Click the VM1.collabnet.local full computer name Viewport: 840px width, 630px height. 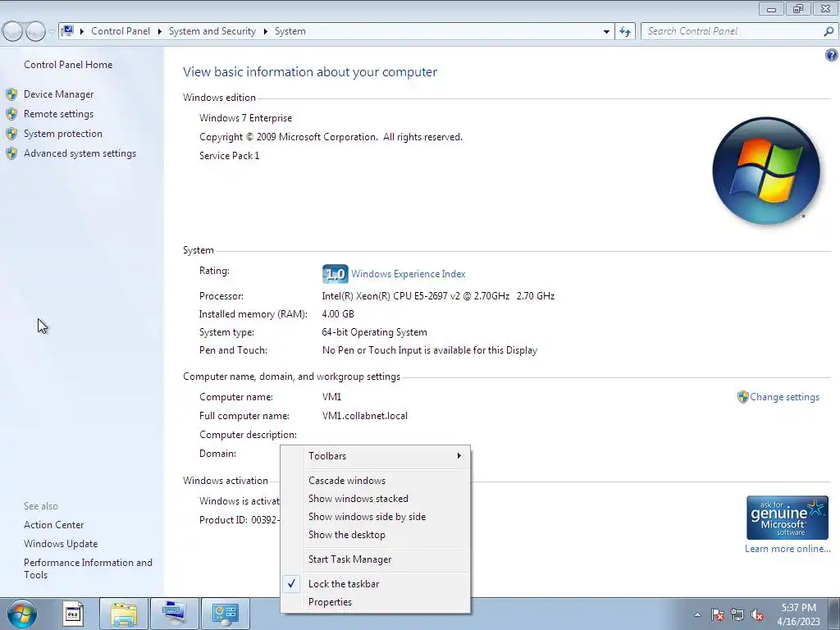365,416
